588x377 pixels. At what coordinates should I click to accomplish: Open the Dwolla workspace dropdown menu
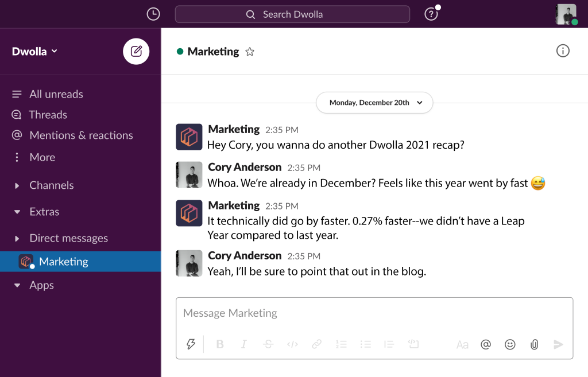tap(34, 51)
